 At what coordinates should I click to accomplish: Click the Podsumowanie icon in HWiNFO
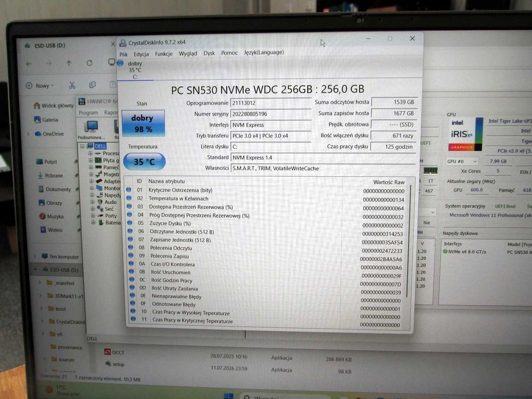click(x=91, y=130)
